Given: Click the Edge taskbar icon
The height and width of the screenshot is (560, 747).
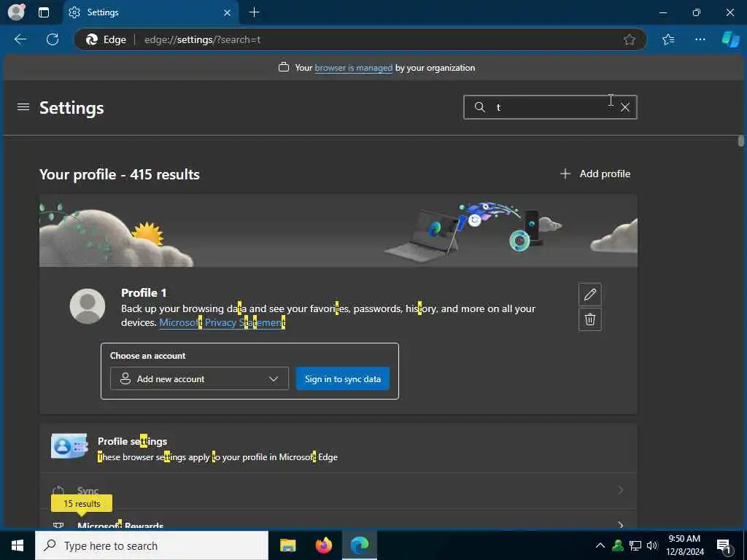Looking at the screenshot, I should [x=360, y=545].
